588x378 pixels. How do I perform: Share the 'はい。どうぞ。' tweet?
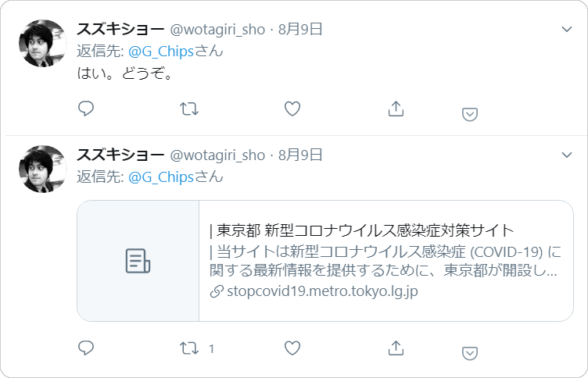coord(396,109)
